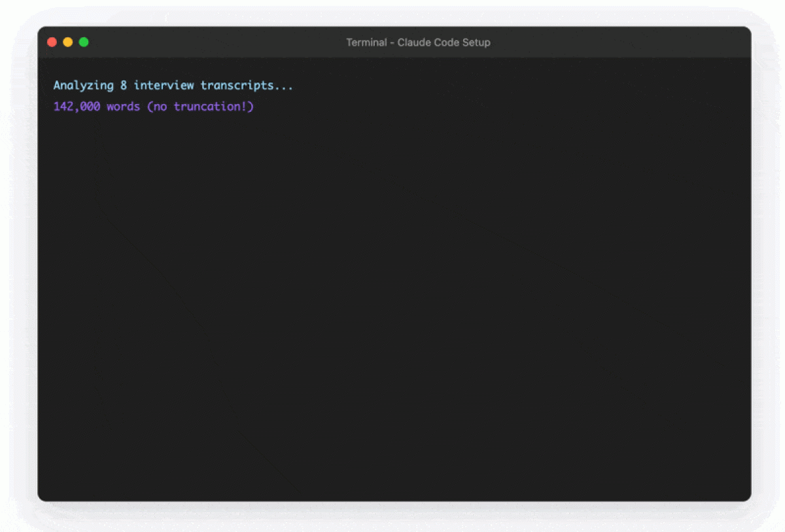Click the word "interview" in the output

coord(164,86)
